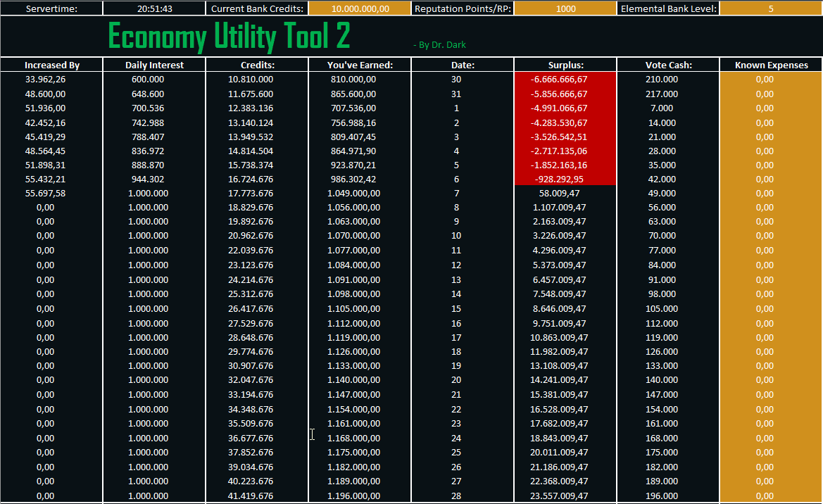The height and width of the screenshot is (504, 823).
Task: Click the 'Elemental Bank Level:' label
Action: (668, 8)
